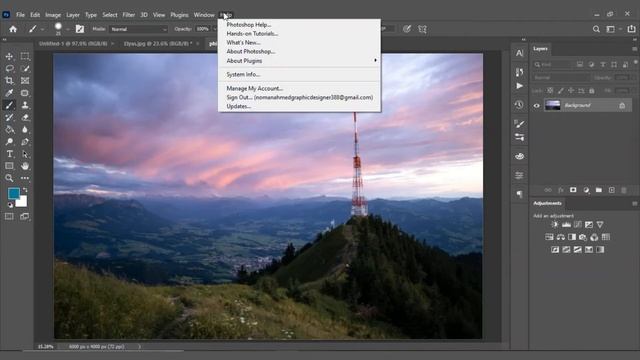Viewport: 640px width, 360px height.
Task: Toggle the brush settings panel button
Action: point(80,29)
